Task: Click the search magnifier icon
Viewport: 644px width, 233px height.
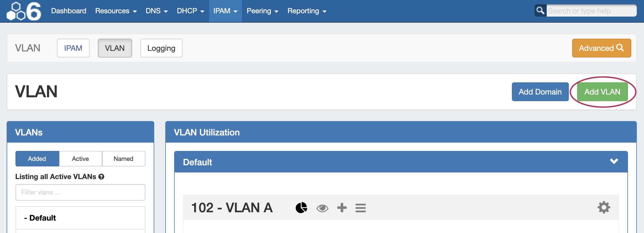Action: coord(540,11)
